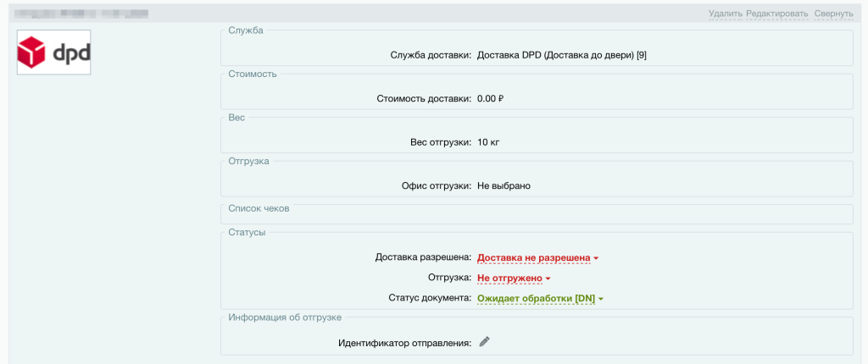Click the Статусы section heading

click(247, 232)
